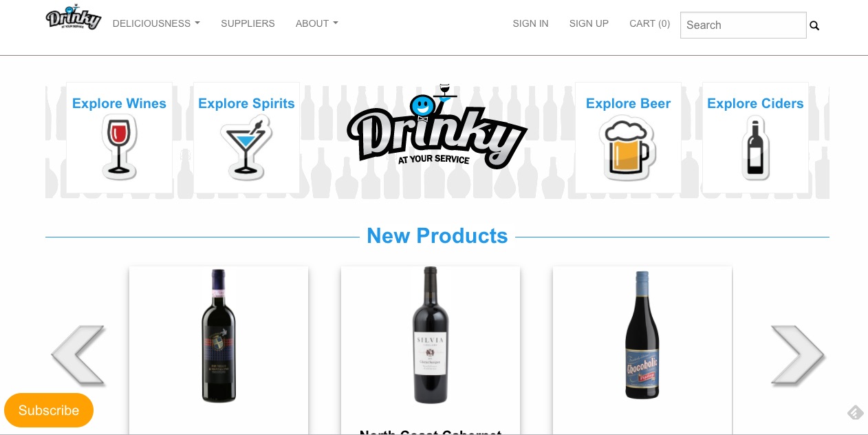Open the Silvia Cabernet bottle product card

click(431, 351)
